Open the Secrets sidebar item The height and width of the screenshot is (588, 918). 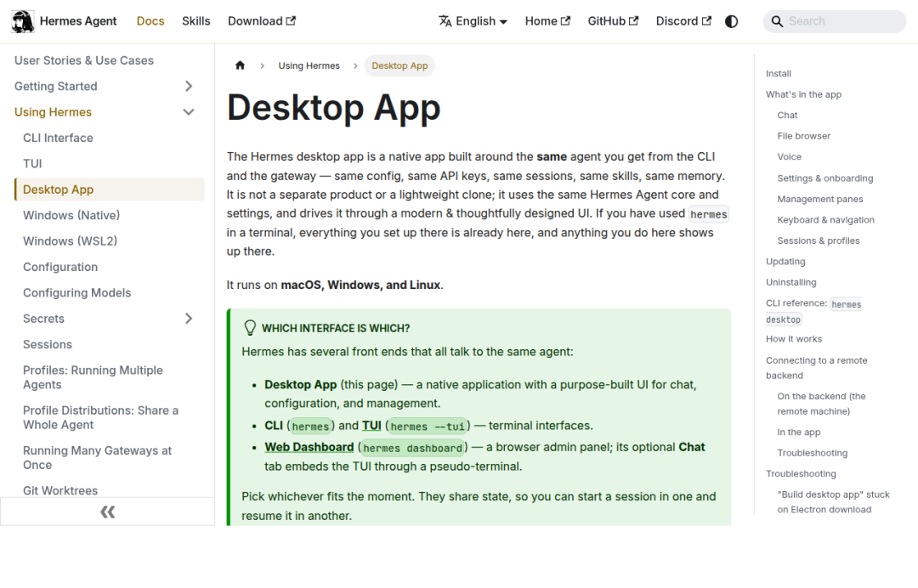tap(44, 319)
